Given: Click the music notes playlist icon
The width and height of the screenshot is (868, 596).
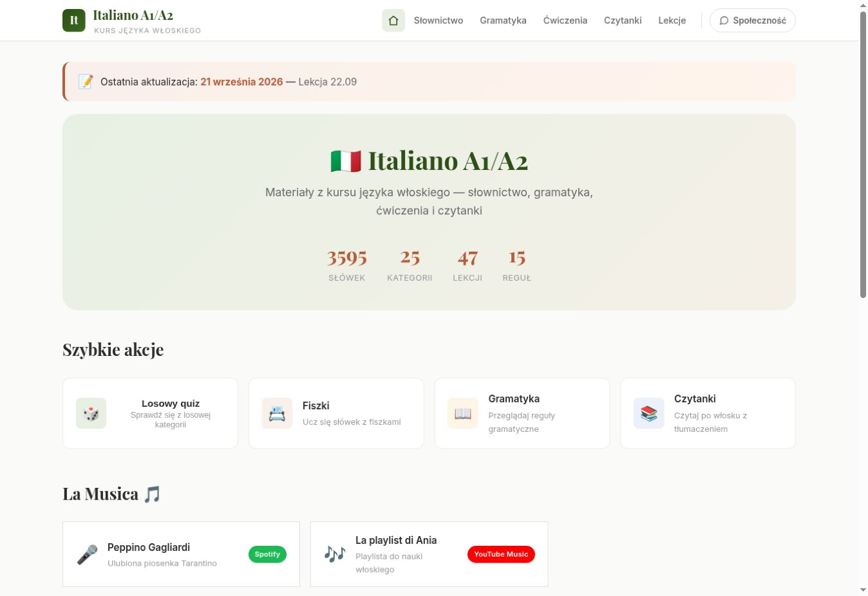Looking at the screenshot, I should (x=335, y=554).
